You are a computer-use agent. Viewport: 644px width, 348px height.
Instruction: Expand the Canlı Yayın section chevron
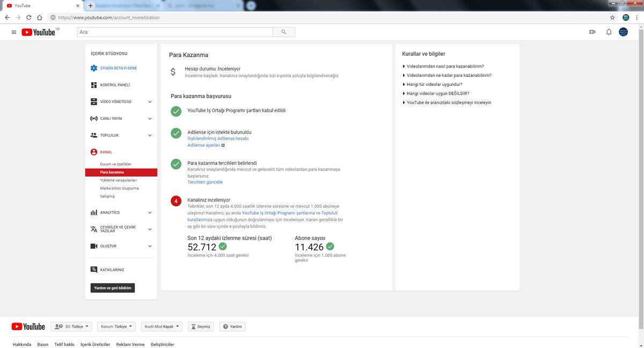point(150,118)
